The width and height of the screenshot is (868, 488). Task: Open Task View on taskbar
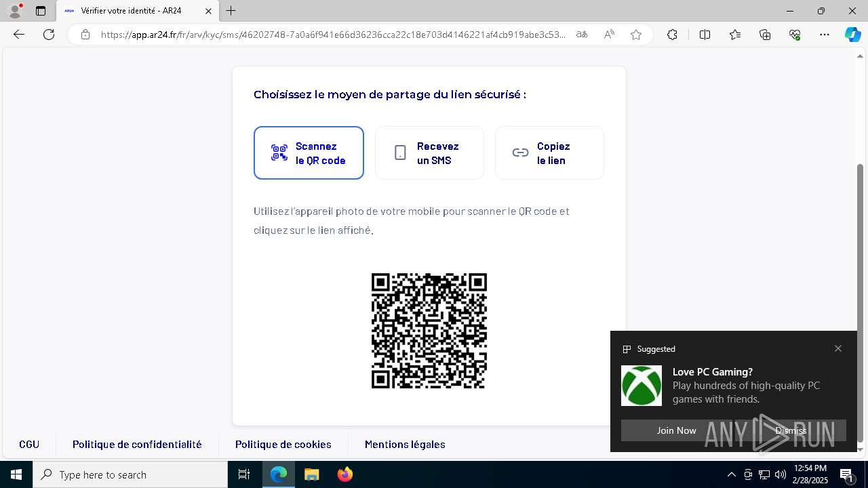tap(244, 474)
